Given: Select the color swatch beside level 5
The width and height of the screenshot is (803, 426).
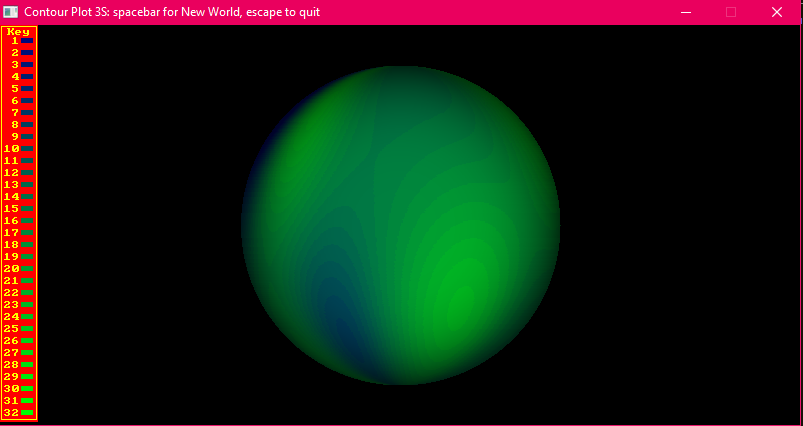Looking at the screenshot, I should coord(28,89).
